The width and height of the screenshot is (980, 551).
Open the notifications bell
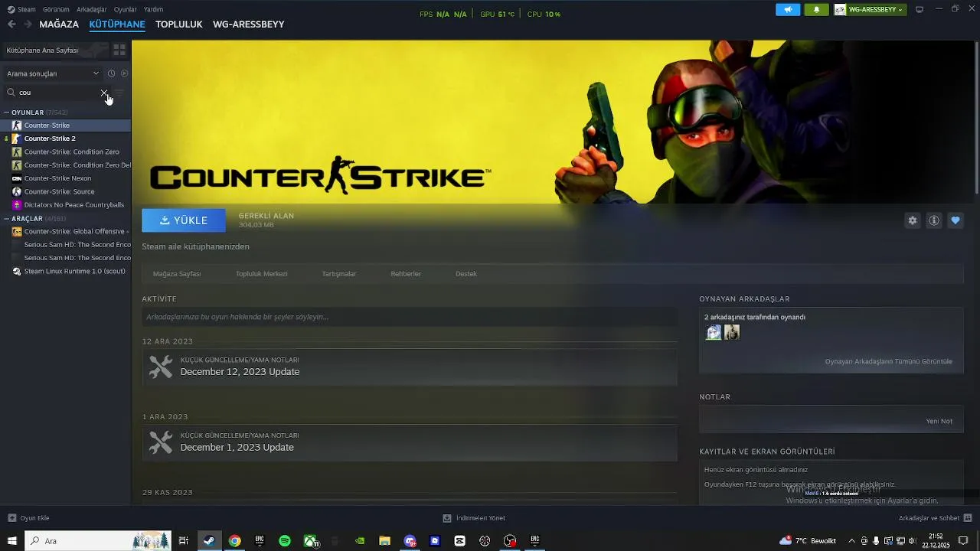(816, 9)
